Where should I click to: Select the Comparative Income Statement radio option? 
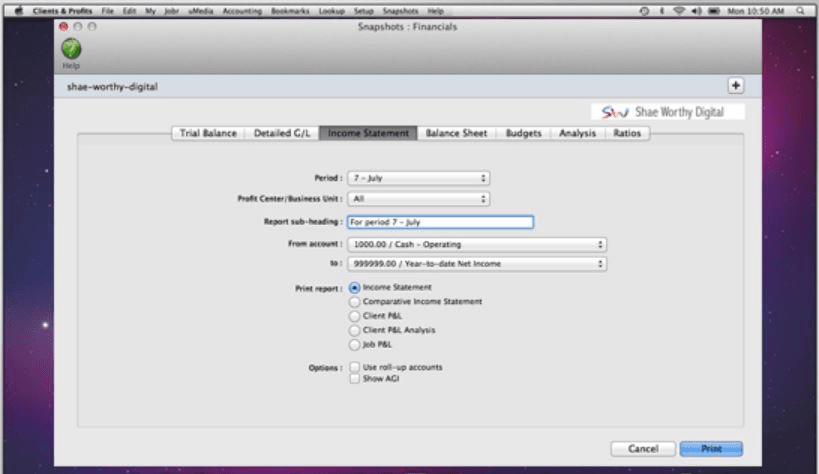click(x=354, y=301)
